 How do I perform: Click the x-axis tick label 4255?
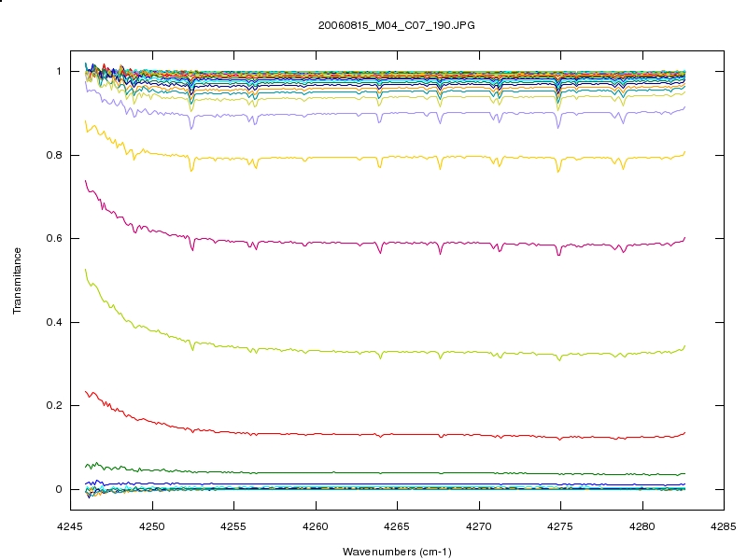point(233,526)
